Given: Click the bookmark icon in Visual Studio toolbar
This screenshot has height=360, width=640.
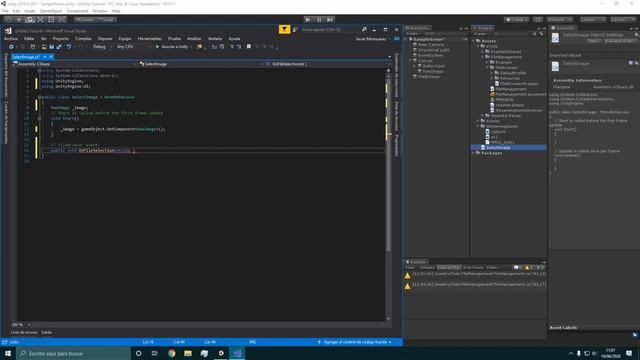Looking at the screenshot, I should pyautogui.click(x=249, y=47).
